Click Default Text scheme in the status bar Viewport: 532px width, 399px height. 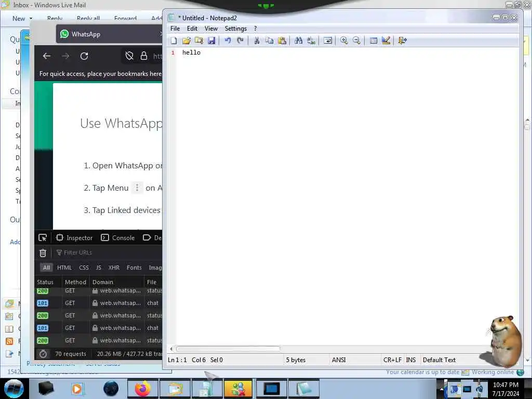pyautogui.click(x=439, y=360)
